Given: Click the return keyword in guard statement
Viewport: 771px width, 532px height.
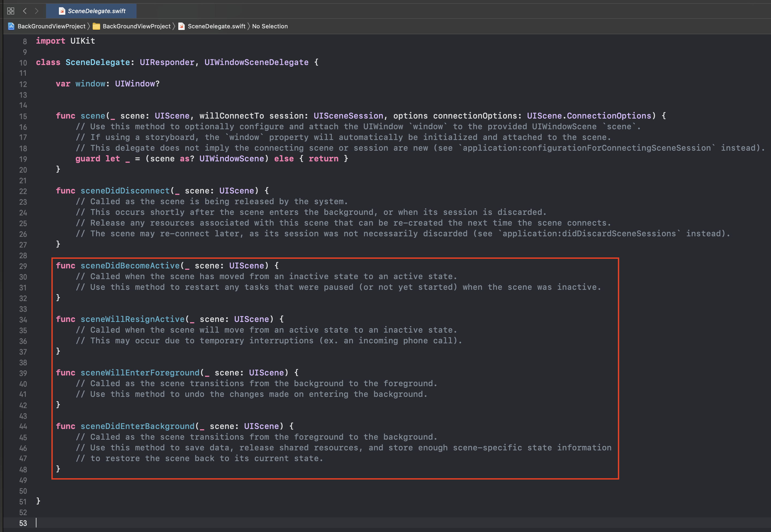Looking at the screenshot, I should [323, 159].
